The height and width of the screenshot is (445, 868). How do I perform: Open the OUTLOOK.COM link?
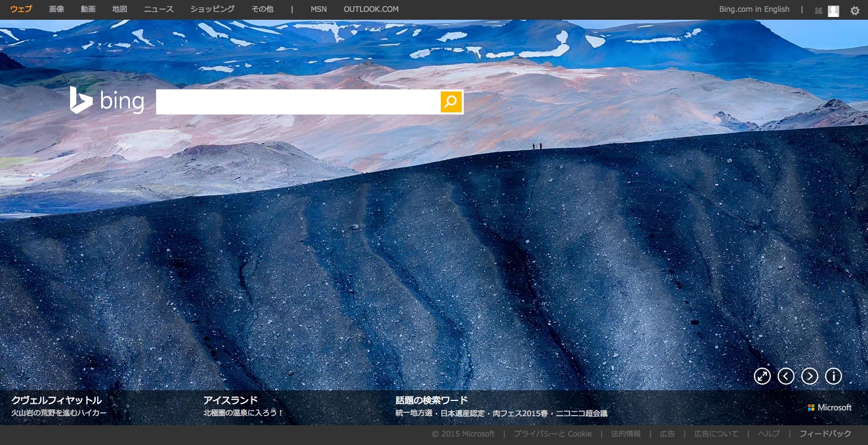coord(371,9)
